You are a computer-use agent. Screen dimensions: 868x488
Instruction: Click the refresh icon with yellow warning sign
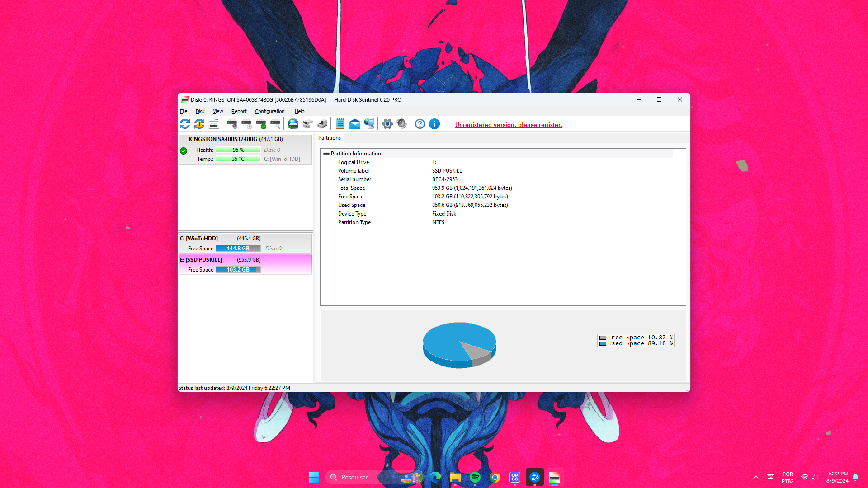click(x=199, y=124)
